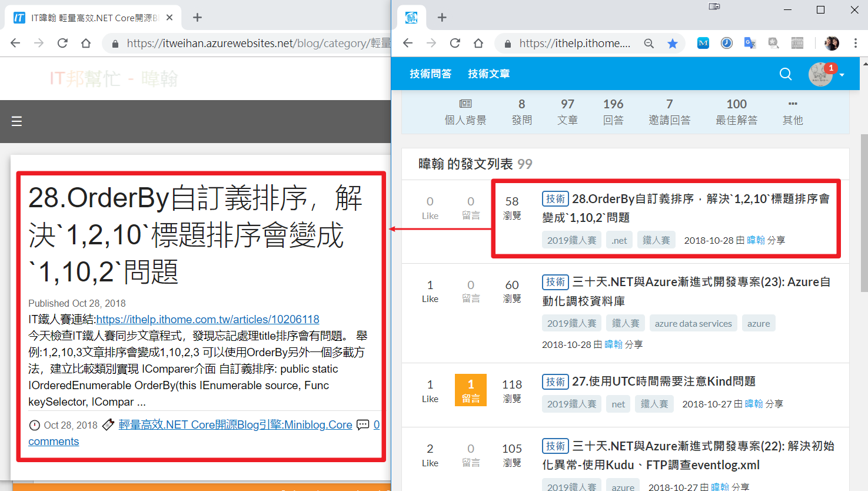868x491 pixels.
Task: Select the 100 最佳解答 profile tab
Action: [737, 112]
